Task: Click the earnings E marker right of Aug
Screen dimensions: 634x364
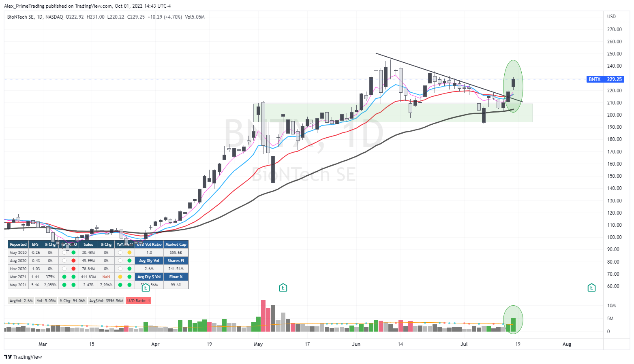Action: point(591,287)
